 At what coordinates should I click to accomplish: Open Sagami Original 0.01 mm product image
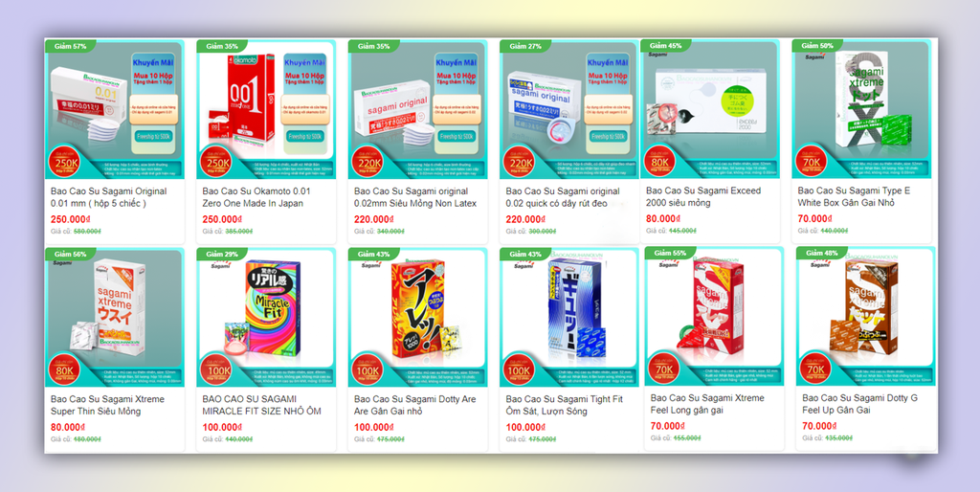(115, 109)
